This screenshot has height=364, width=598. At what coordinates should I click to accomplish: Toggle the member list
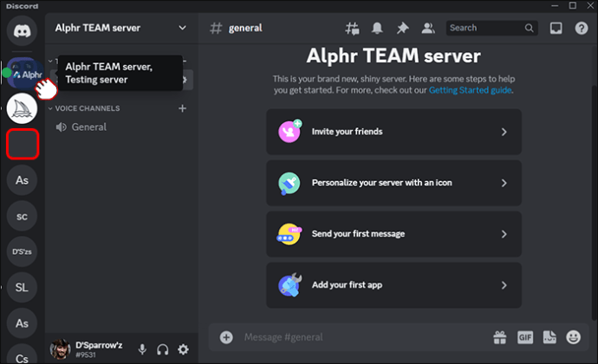click(x=428, y=29)
